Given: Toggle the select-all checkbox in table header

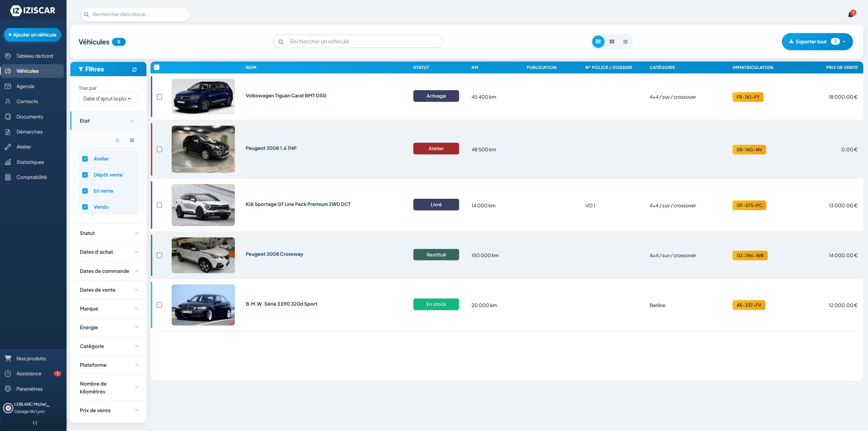Looking at the screenshot, I should 157,67.
